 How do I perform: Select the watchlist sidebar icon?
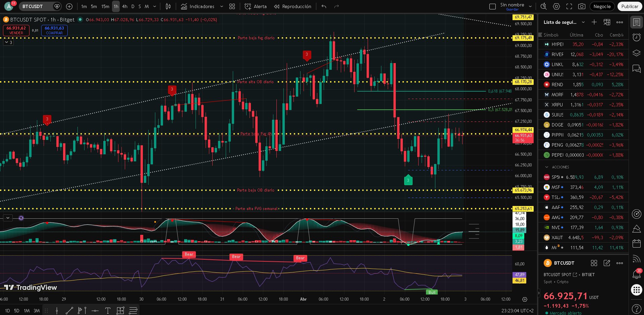(x=636, y=22)
